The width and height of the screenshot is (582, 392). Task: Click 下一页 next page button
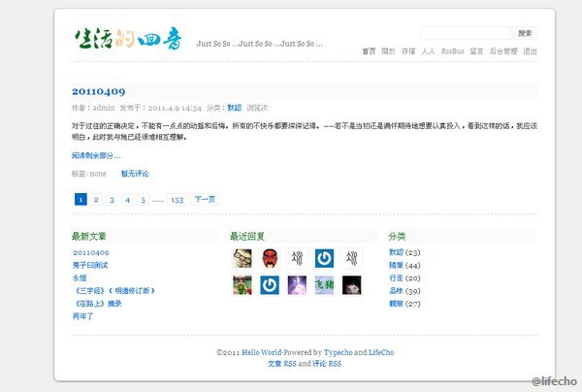[205, 199]
